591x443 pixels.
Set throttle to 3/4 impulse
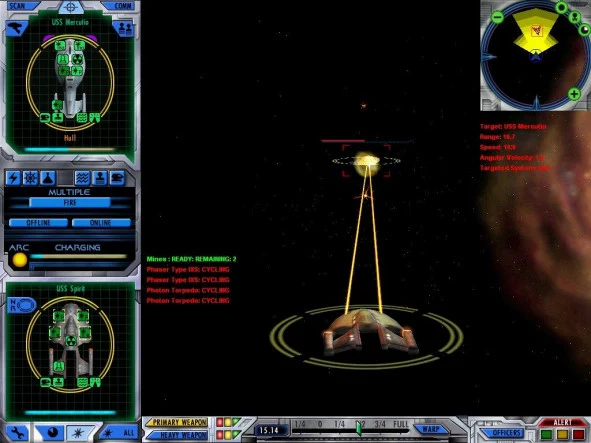[x=380, y=425]
